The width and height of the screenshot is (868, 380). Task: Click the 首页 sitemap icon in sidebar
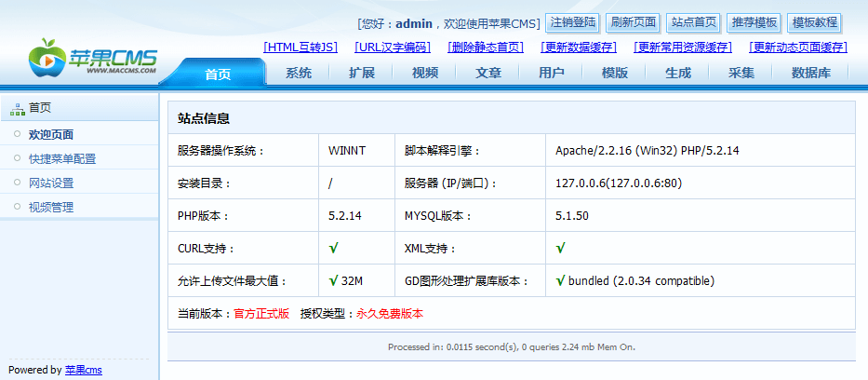point(17,108)
